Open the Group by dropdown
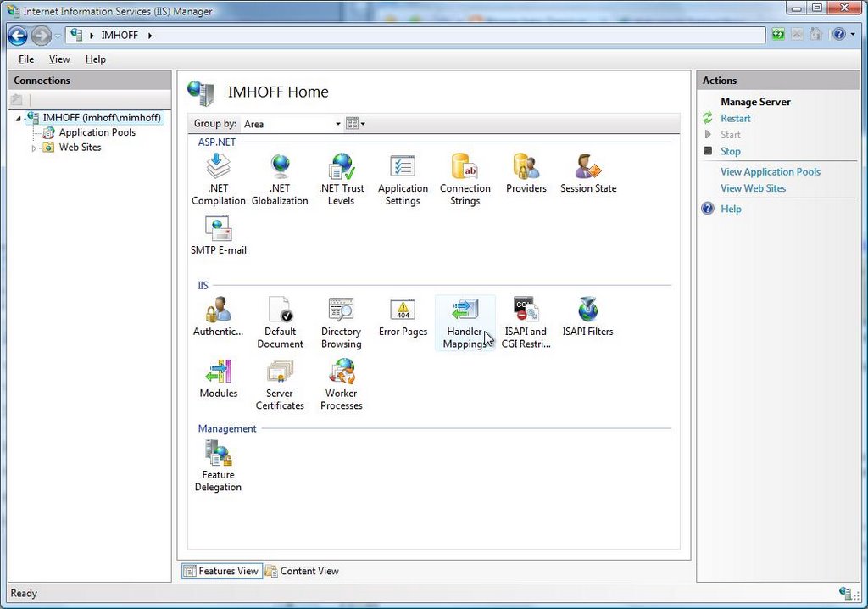This screenshot has width=868, height=609. pyautogui.click(x=292, y=124)
